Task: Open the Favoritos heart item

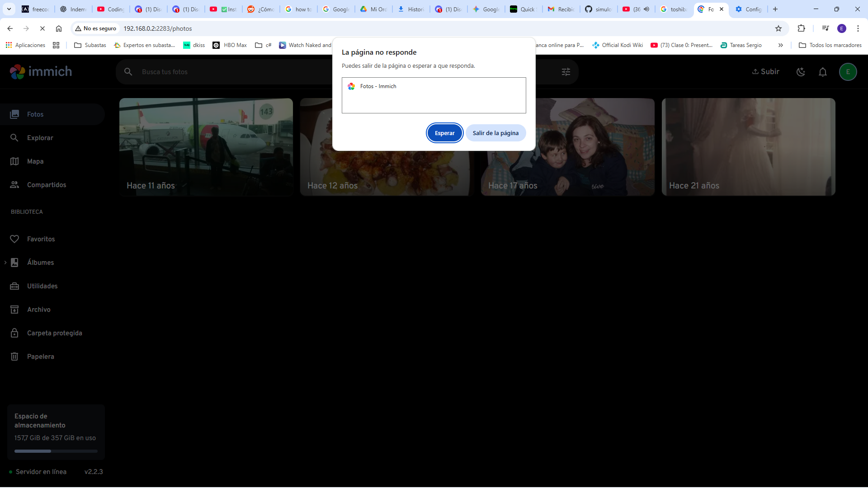Action: [41, 239]
